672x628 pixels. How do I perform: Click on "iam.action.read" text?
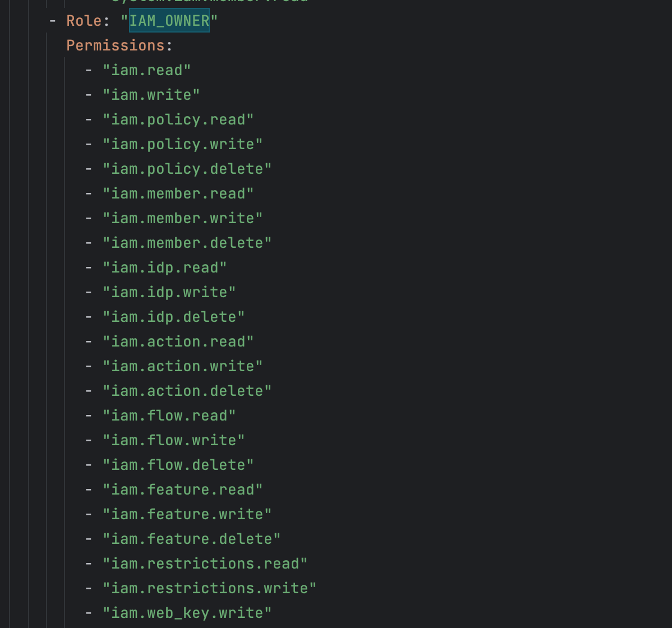pyautogui.click(x=178, y=341)
